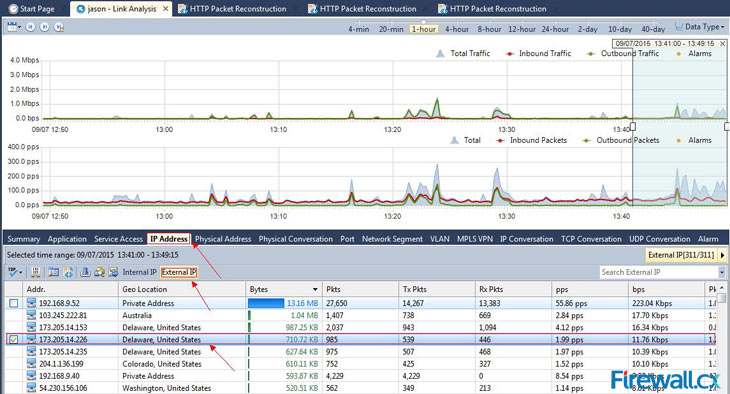Set time span to 4-min
730x394 pixels.
click(358, 29)
